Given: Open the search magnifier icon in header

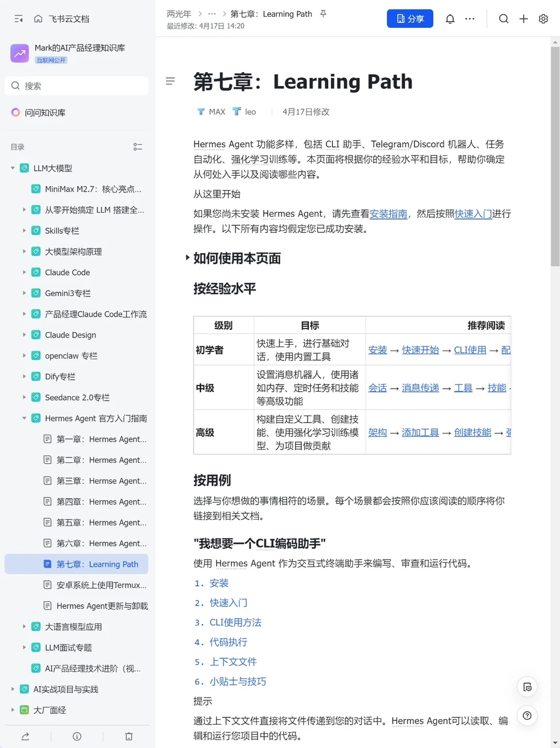Looking at the screenshot, I should pyautogui.click(x=503, y=19).
